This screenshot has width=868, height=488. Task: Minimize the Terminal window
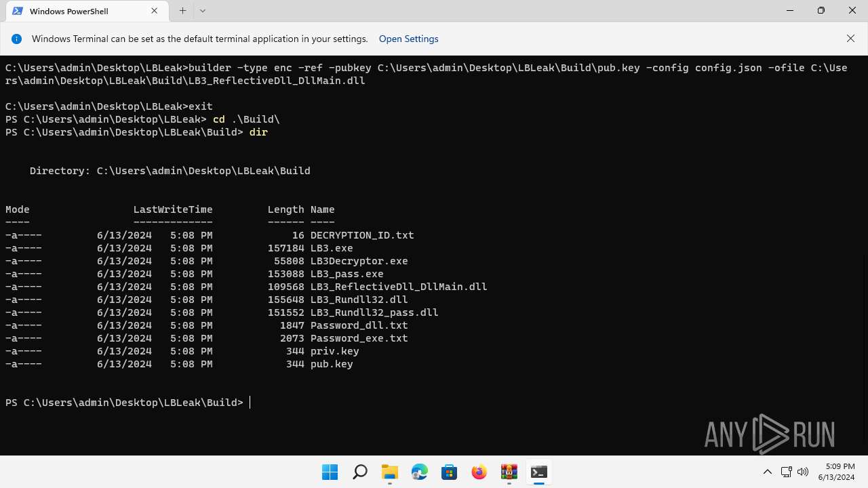click(x=790, y=11)
